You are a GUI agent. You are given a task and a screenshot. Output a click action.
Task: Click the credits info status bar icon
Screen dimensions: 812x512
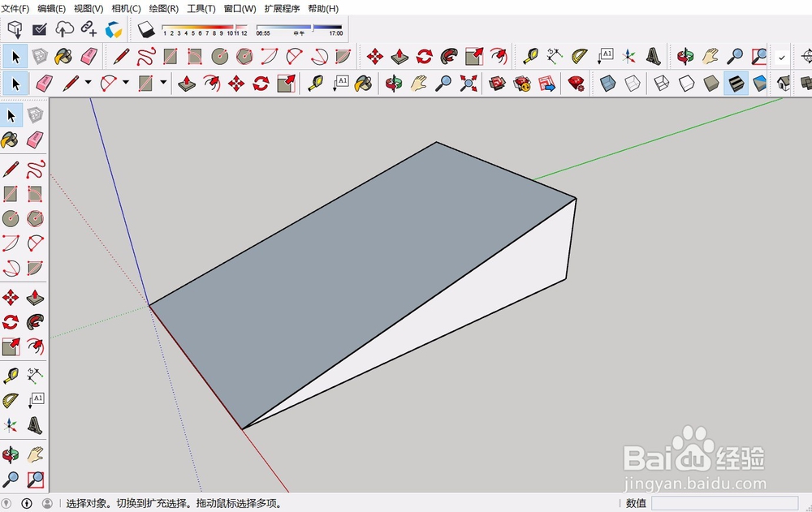(x=27, y=503)
